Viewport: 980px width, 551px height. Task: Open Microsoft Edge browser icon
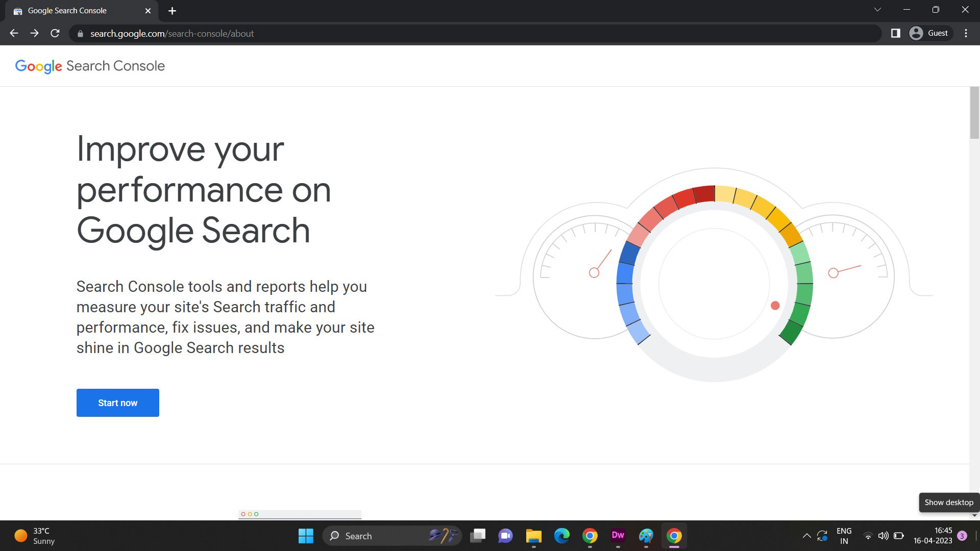tap(561, 536)
